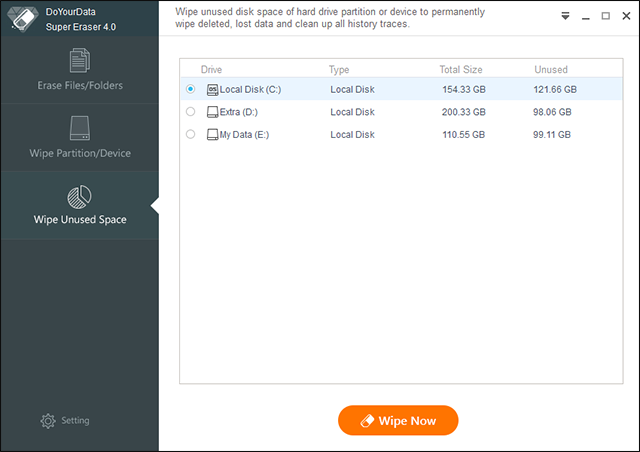Minimize the Super Eraser window
Image resolution: width=640 pixels, height=452 pixels.
(586, 18)
